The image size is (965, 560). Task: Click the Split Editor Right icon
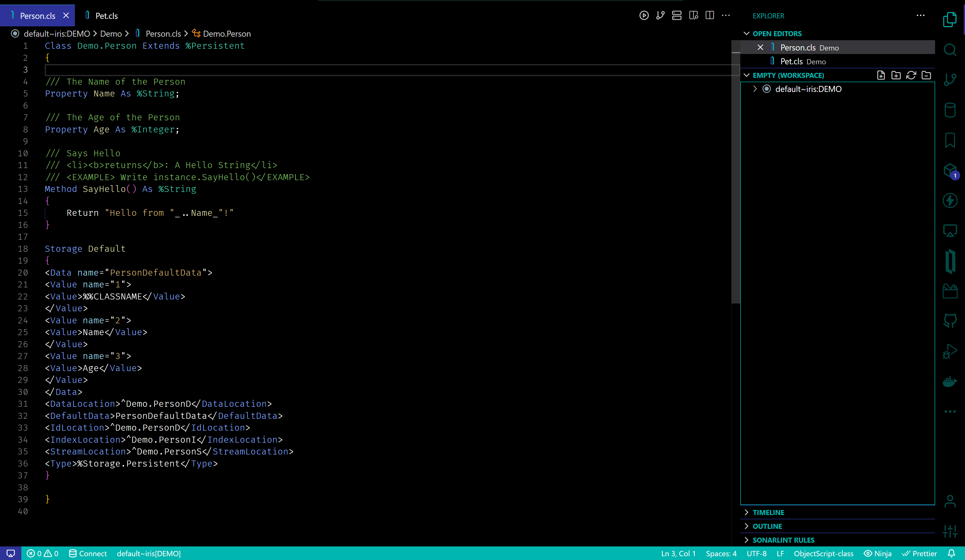[x=710, y=16]
